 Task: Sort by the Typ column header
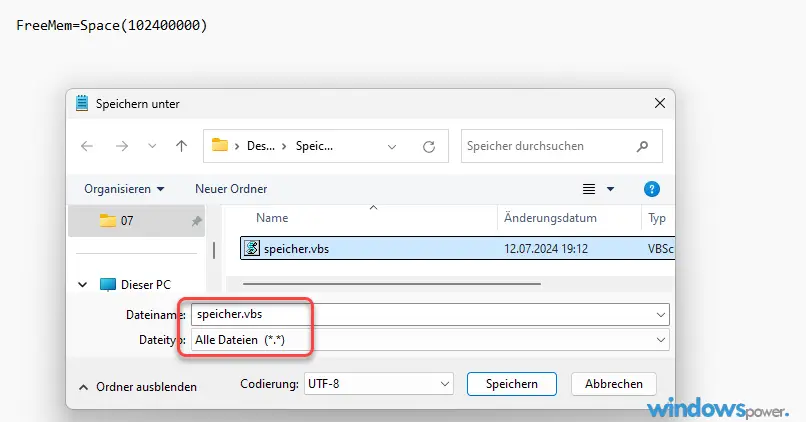click(657, 218)
